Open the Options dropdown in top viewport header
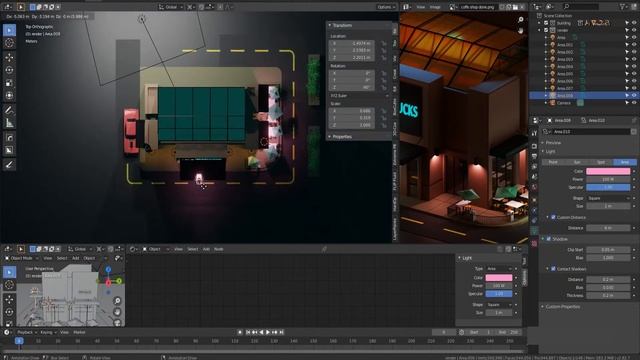This screenshot has width=640, height=360. [386, 7]
